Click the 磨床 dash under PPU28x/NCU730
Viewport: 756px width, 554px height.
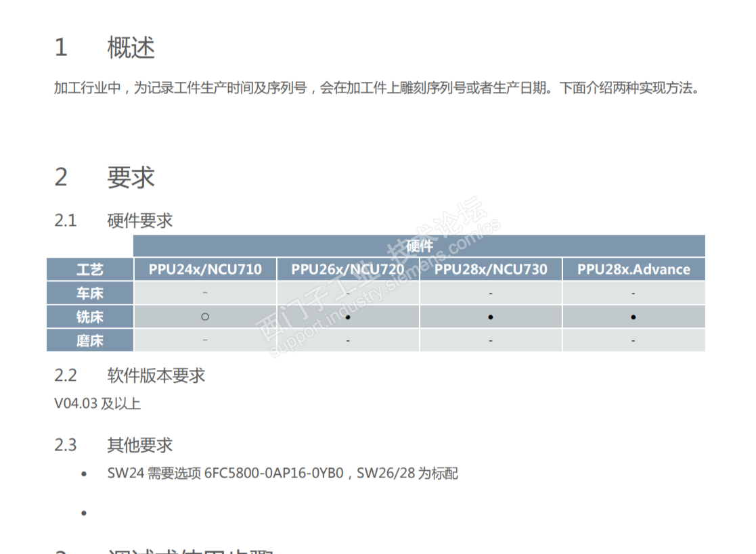490,341
